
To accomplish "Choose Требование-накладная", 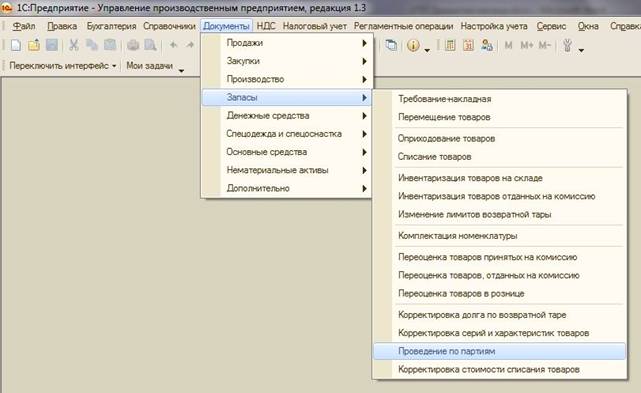I will [x=500, y=99].
